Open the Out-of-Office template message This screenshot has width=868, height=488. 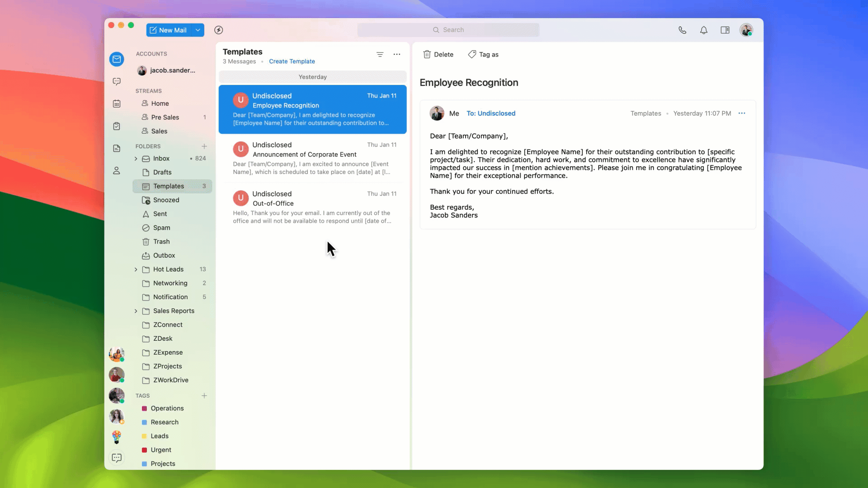point(312,207)
